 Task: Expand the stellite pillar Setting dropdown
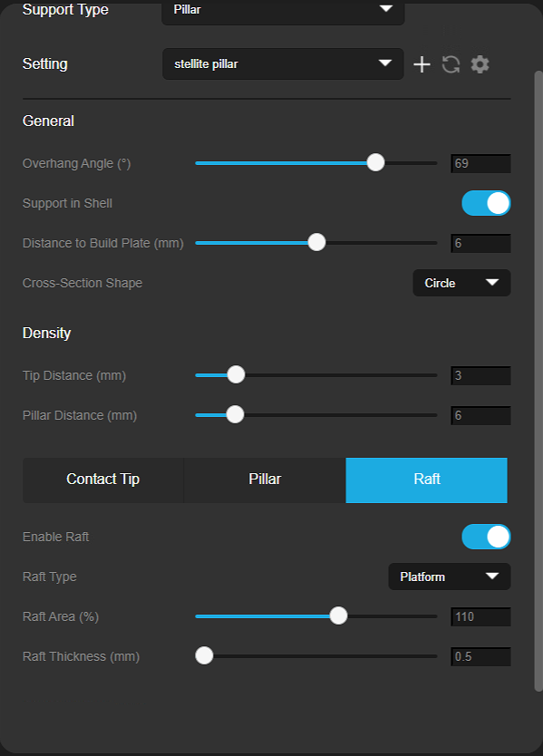(283, 63)
